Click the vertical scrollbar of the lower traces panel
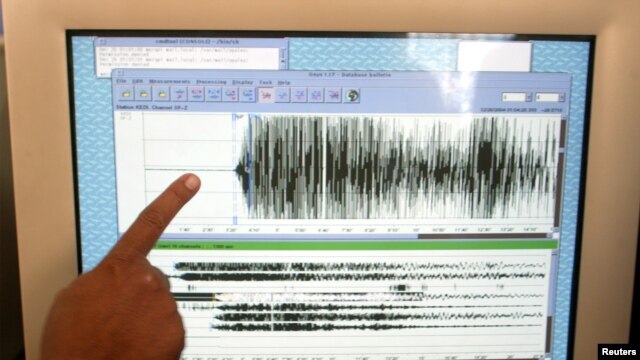 pos(551,302)
